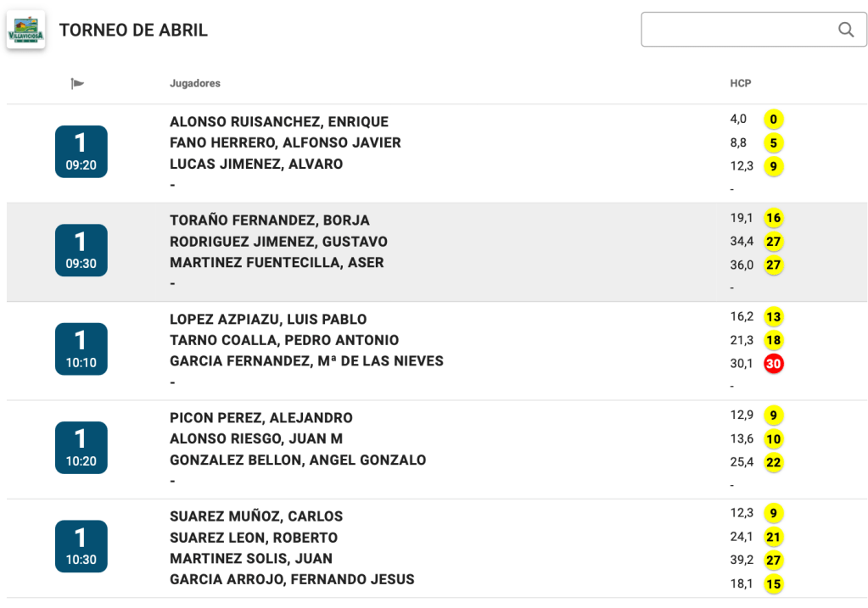
Task: Click the HCP column header
Action: (741, 83)
